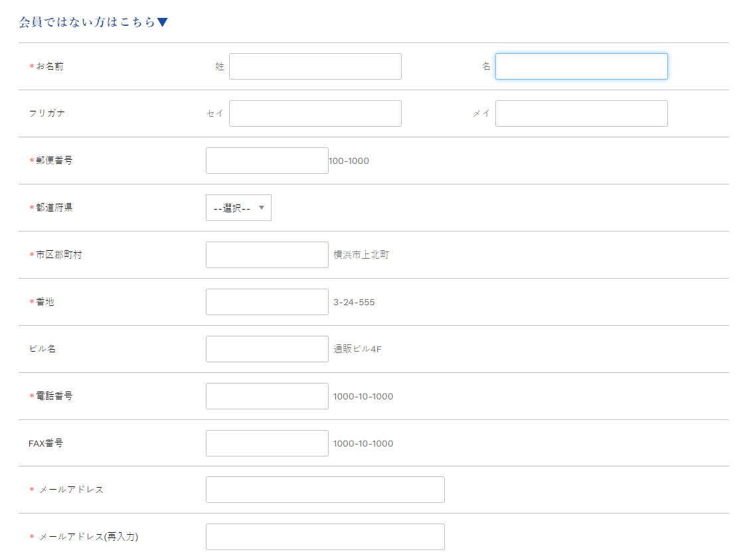Click the ビル名 building name field
This screenshot has width=737, height=560.
click(x=267, y=349)
